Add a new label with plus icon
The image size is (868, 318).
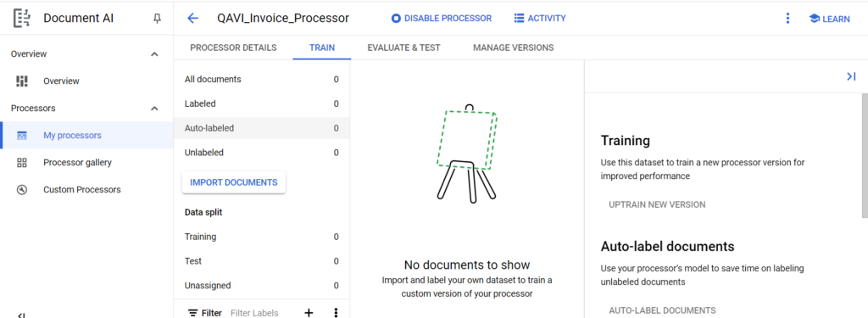309,313
